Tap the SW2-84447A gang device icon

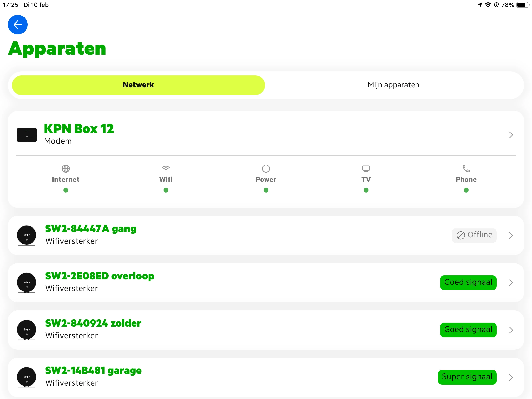(27, 235)
